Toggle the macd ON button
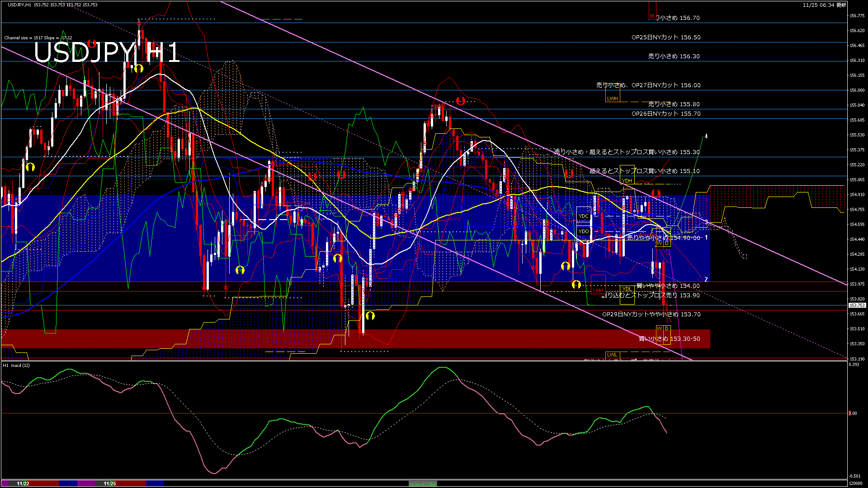This screenshot has width=868, height=488. click(423, 484)
